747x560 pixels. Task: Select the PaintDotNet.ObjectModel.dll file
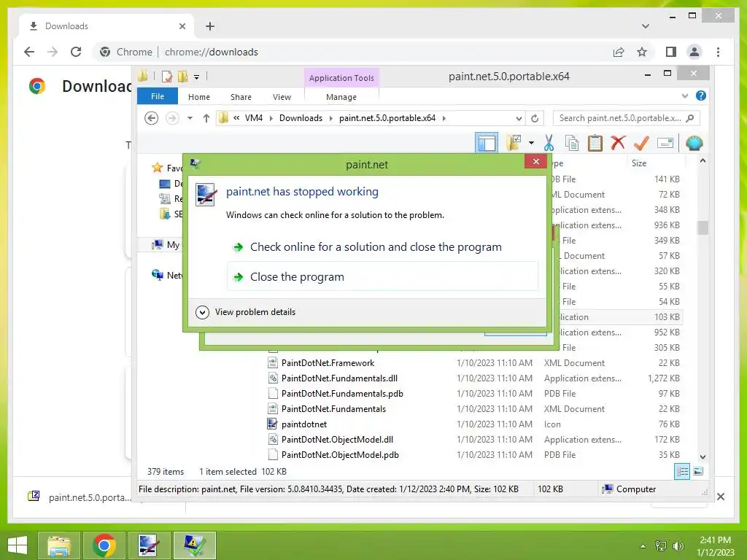[x=337, y=439]
